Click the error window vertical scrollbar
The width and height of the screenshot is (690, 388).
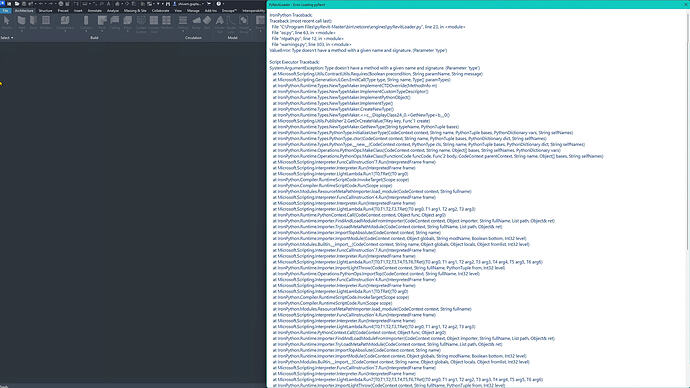click(687, 132)
